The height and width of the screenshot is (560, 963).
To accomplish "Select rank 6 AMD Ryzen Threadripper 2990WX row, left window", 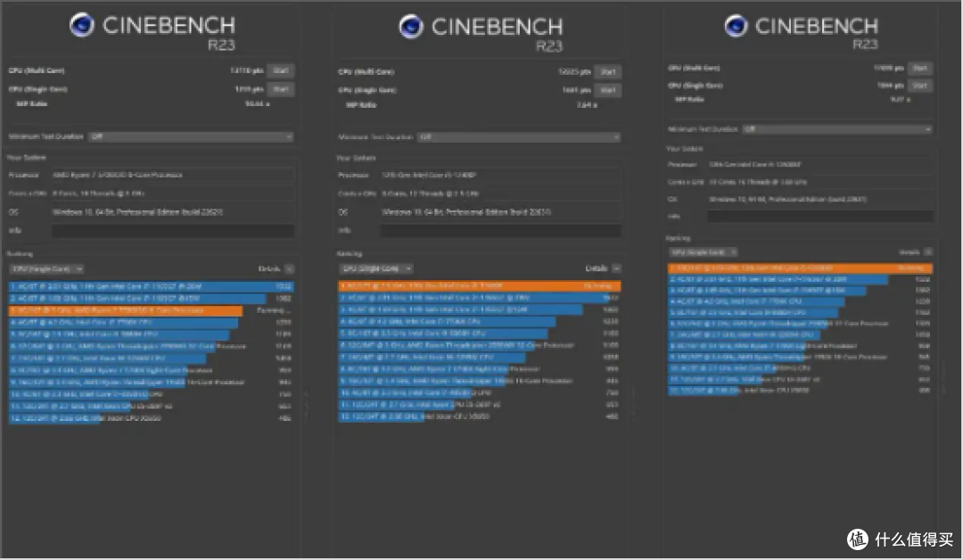I will pos(151,346).
